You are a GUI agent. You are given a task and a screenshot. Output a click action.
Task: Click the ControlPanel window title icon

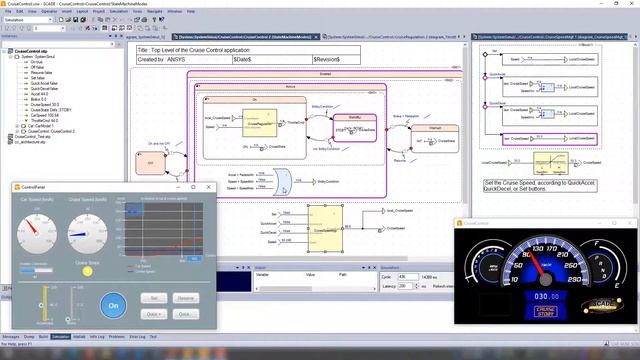coord(17,187)
